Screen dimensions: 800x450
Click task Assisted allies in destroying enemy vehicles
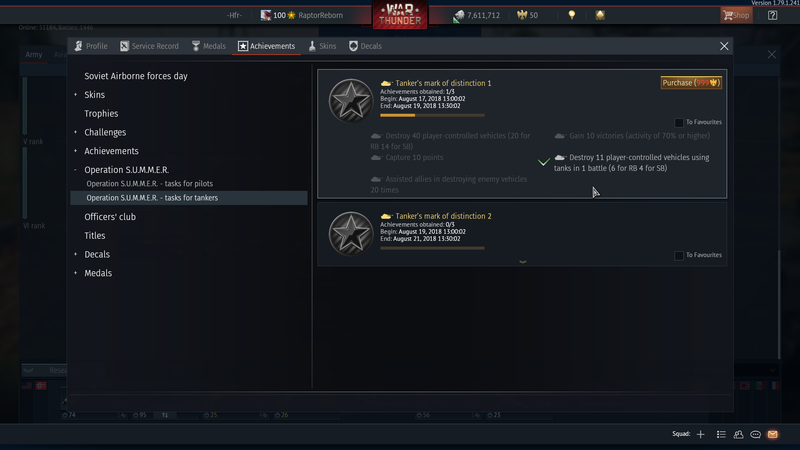[x=448, y=184]
